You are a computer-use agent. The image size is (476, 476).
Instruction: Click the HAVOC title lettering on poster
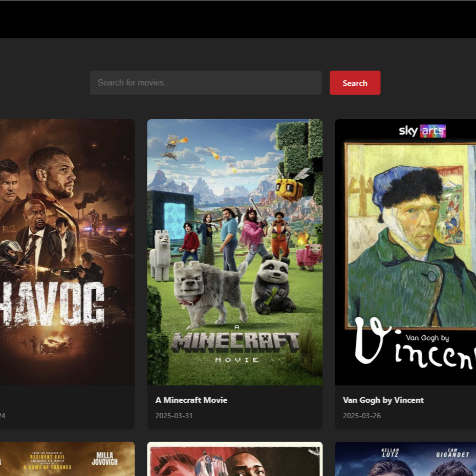[51, 303]
